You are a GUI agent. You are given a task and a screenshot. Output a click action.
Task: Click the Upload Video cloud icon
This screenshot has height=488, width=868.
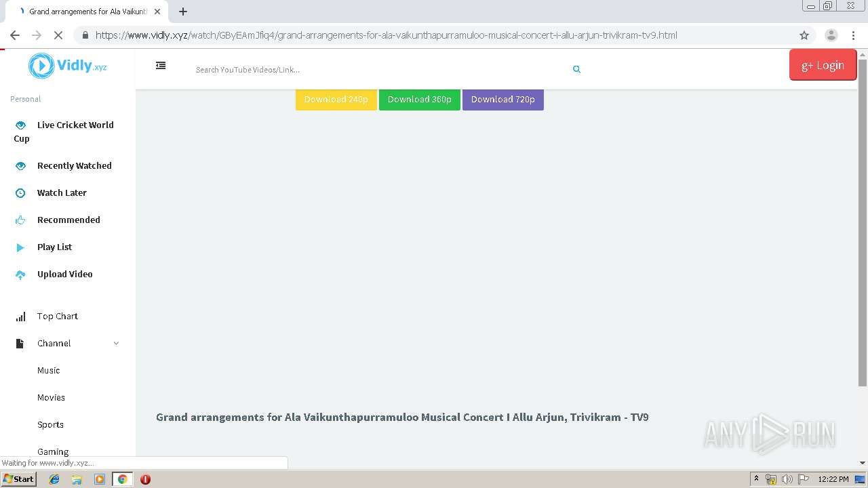pos(20,274)
